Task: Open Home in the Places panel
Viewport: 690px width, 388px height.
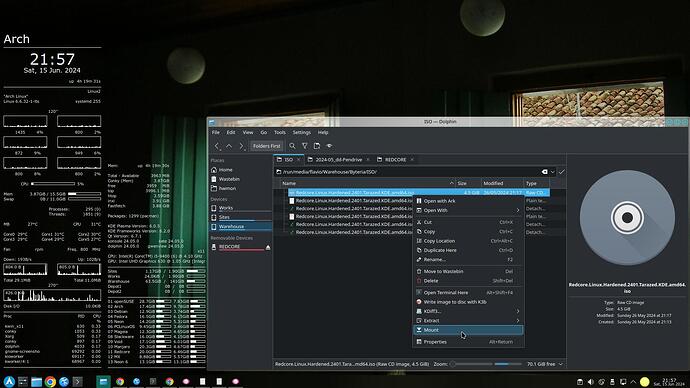Action: [x=241, y=170]
